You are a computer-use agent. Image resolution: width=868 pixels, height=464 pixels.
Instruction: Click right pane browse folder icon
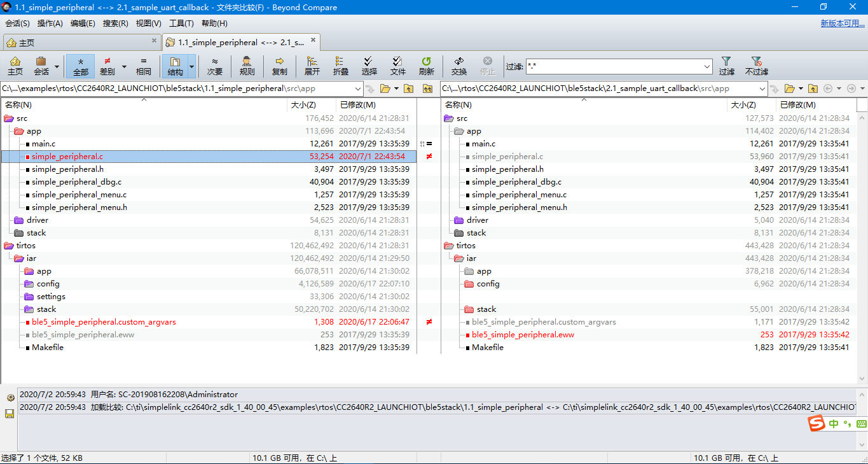[x=789, y=88]
